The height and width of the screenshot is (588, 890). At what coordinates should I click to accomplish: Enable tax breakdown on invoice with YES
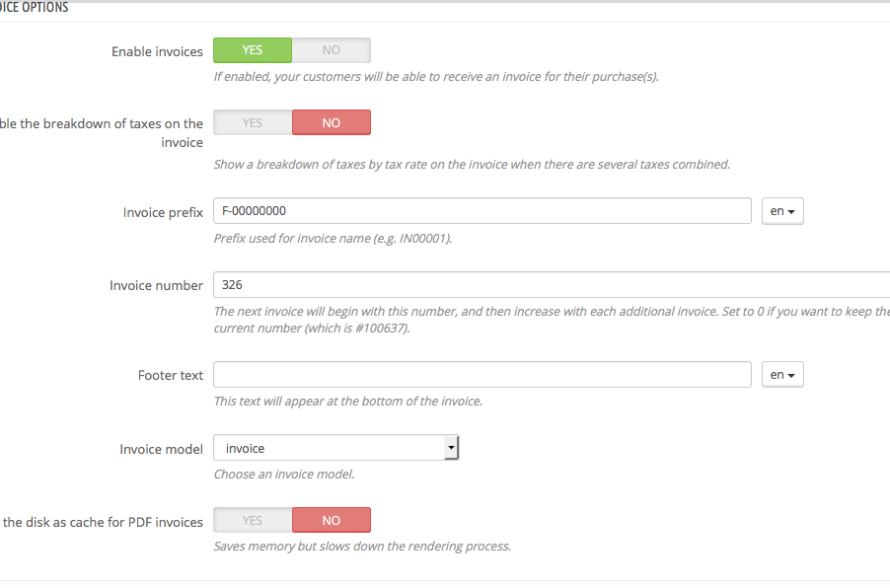point(253,123)
